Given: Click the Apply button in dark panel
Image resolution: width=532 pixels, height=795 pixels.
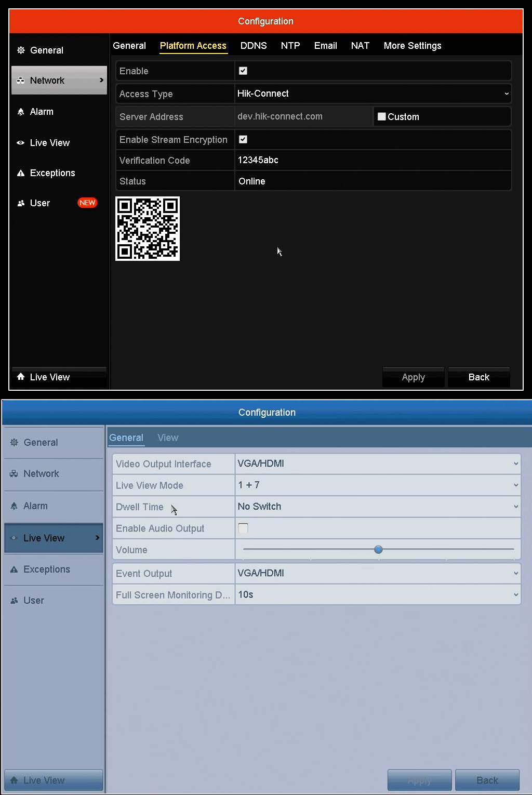Looking at the screenshot, I should [414, 377].
